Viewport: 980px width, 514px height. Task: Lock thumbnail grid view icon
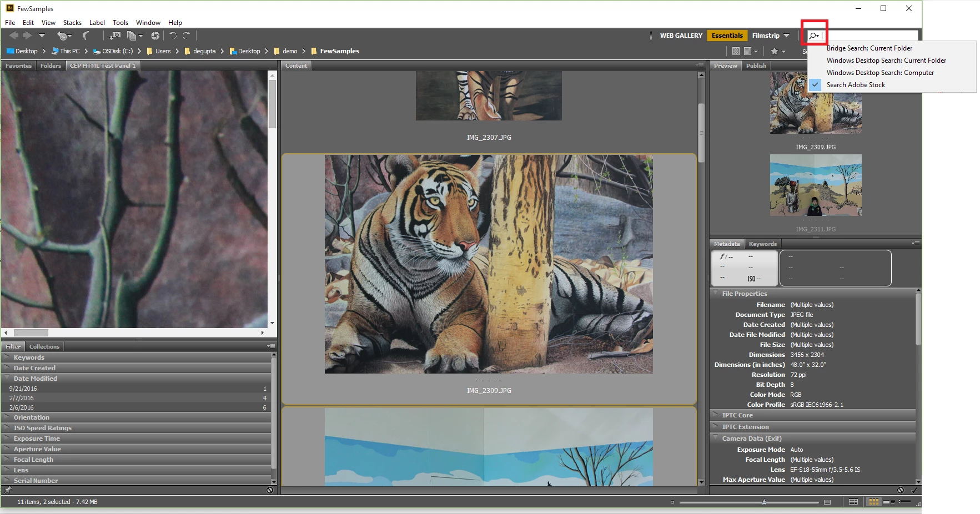coord(853,502)
